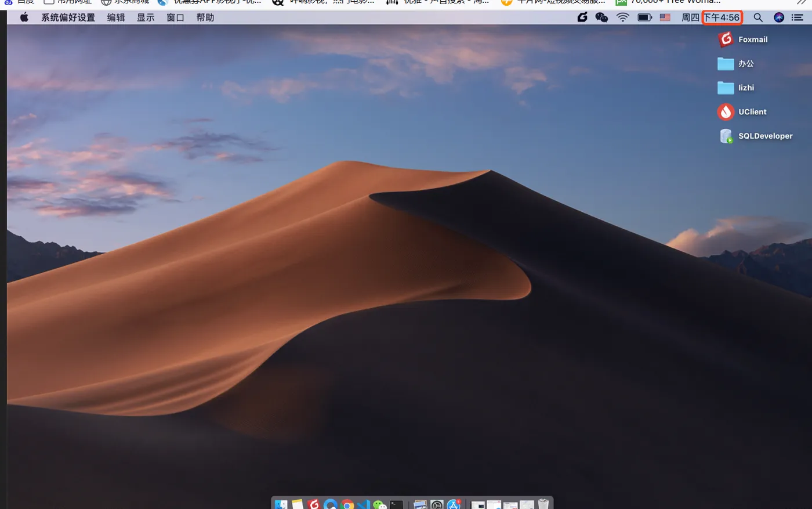The image size is (812, 509).
Task: Select the lizhi folder on desktop
Action: point(736,88)
